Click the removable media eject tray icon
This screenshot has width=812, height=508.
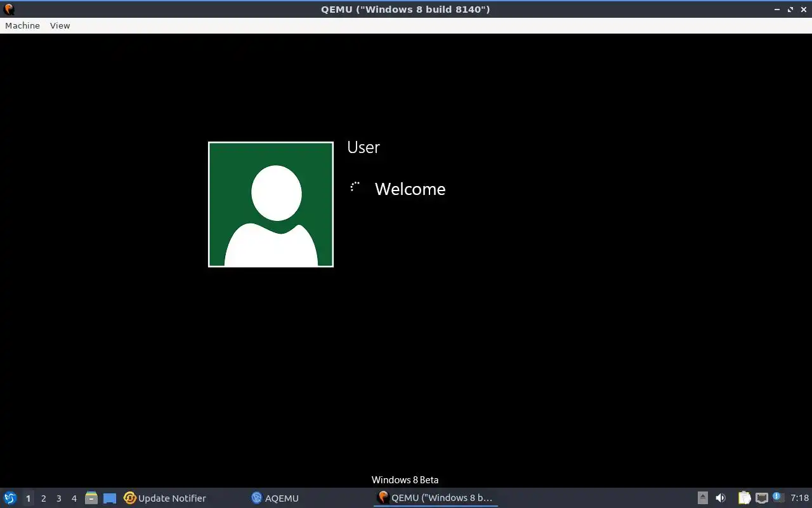coord(703,498)
